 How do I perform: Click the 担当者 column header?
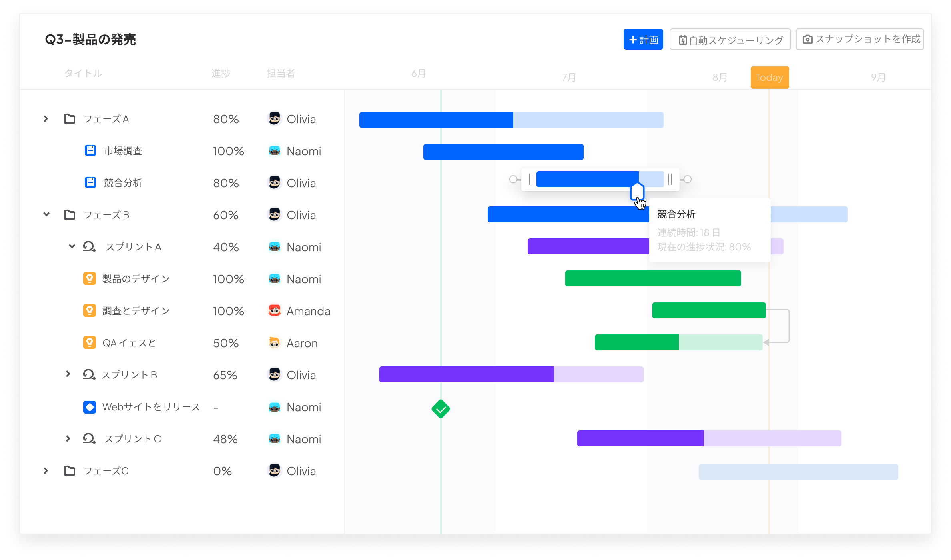click(x=281, y=73)
